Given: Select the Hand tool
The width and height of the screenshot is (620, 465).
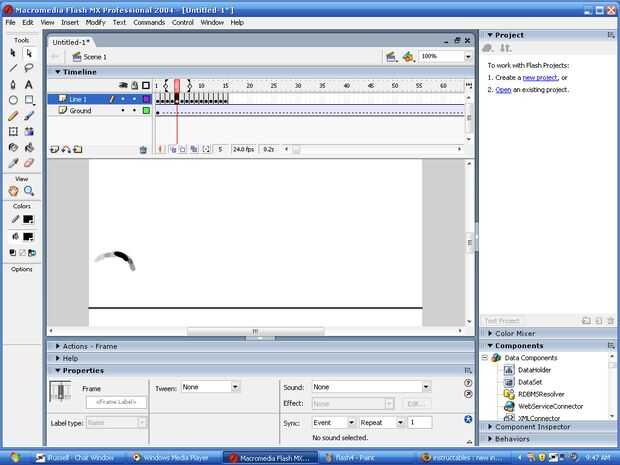Looking at the screenshot, I should click(x=13, y=191).
